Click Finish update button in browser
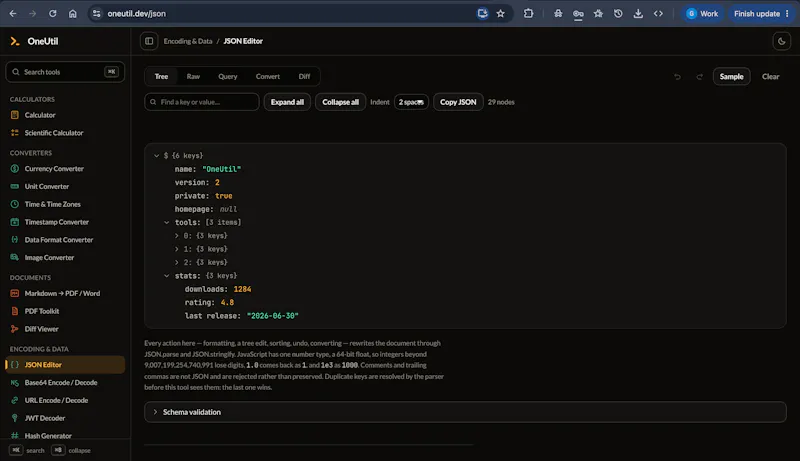 [x=761, y=14]
